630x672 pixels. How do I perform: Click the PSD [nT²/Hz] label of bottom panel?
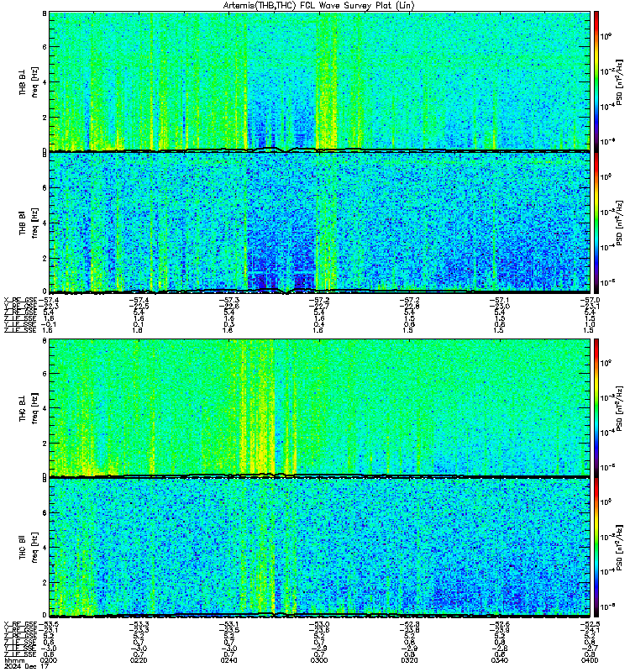coord(618,548)
